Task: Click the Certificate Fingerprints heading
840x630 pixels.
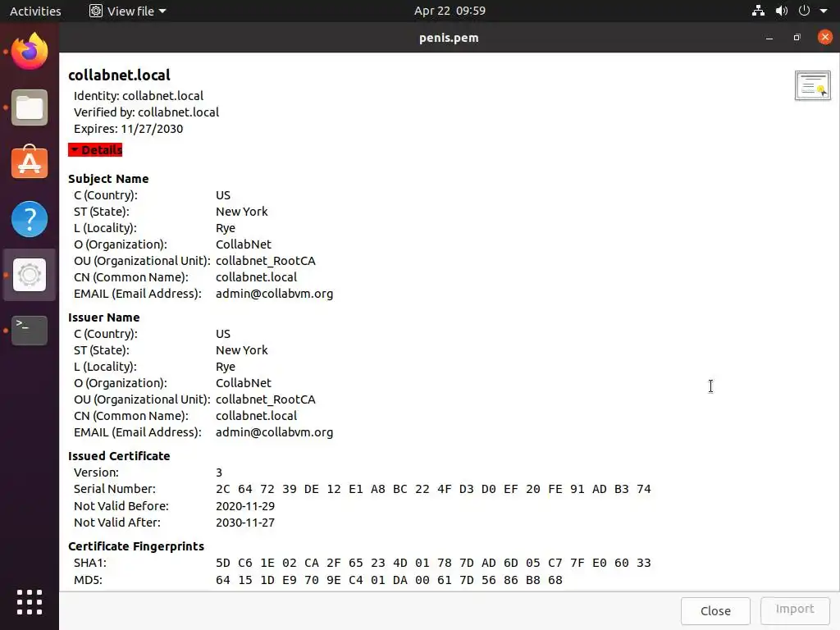Action: point(136,546)
